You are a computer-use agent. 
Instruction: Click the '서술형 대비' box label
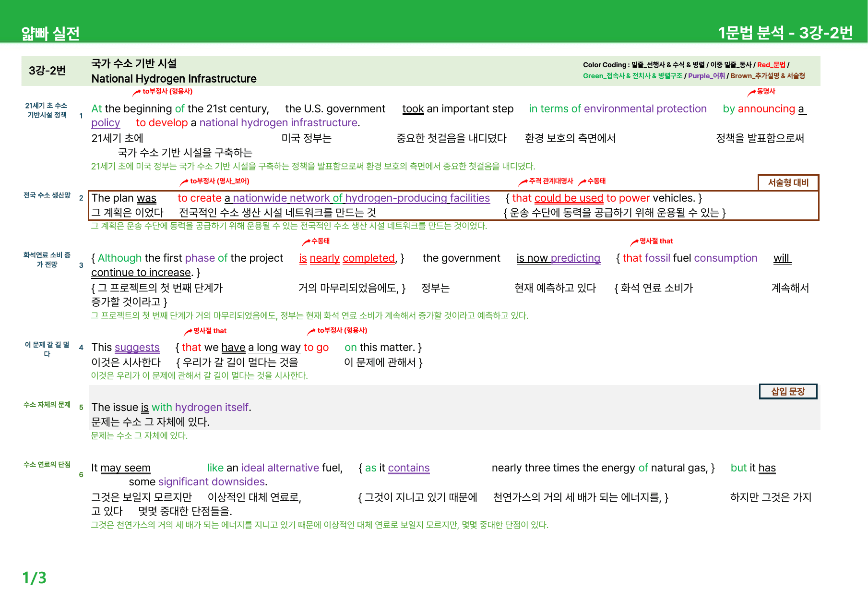tap(788, 182)
